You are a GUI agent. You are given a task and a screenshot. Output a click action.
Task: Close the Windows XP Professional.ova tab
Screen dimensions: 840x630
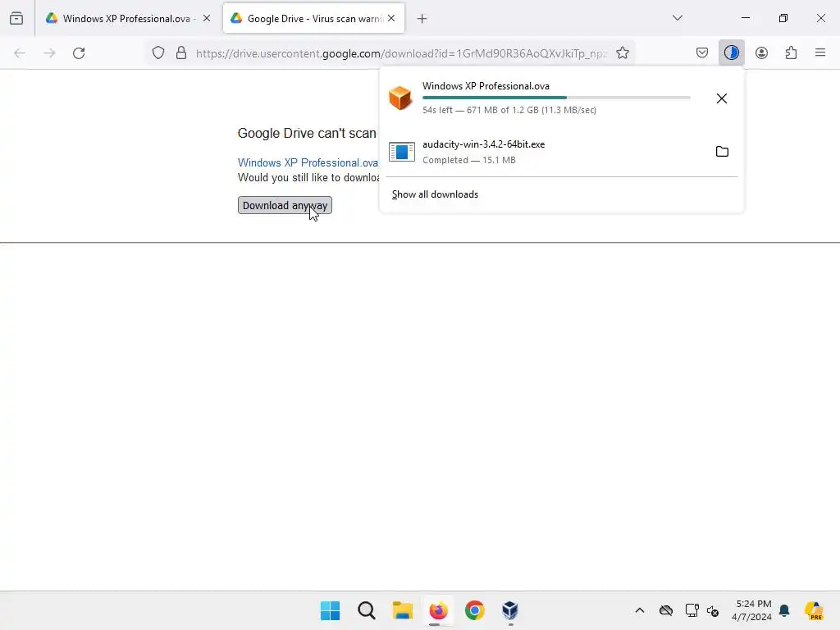(x=207, y=19)
